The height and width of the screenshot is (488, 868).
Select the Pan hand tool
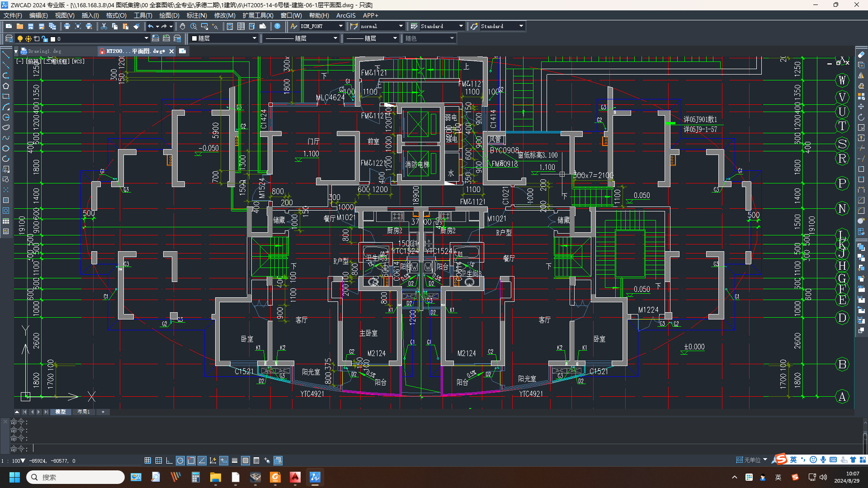(x=182, y=26)
